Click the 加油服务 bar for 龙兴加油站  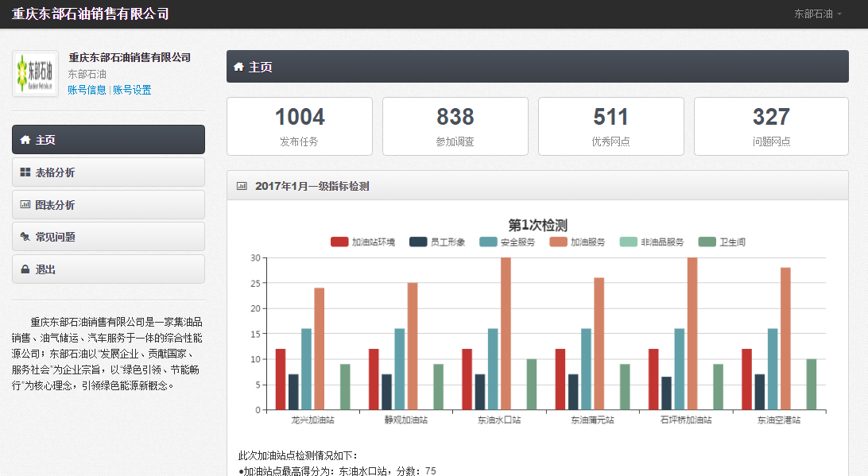tap(320, 349)
